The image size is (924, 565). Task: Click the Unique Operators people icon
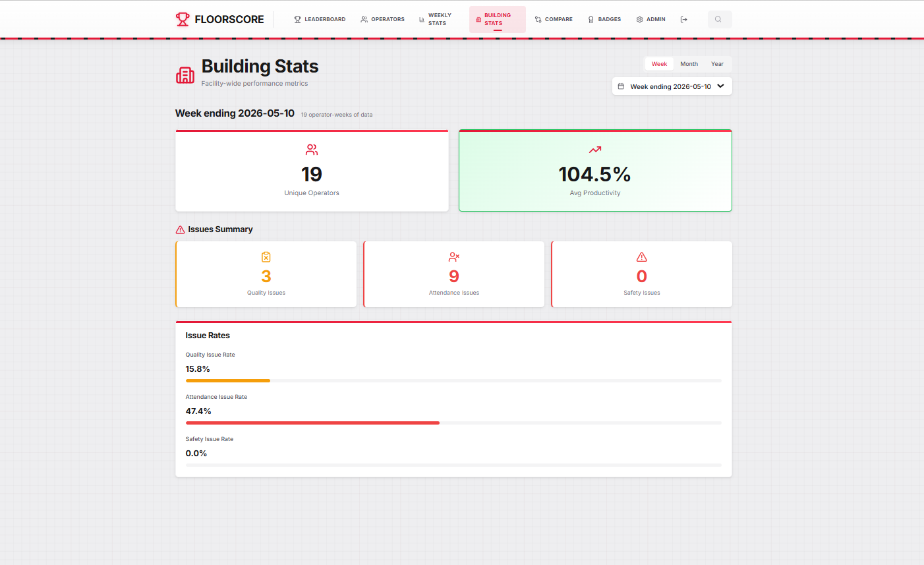coord(312,150)
